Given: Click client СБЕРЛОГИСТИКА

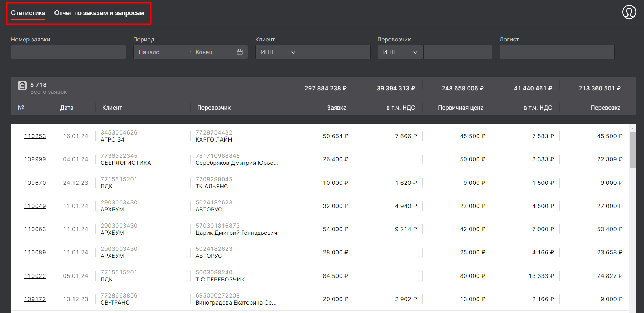Looking at the screenshot, I should point(126,163).
